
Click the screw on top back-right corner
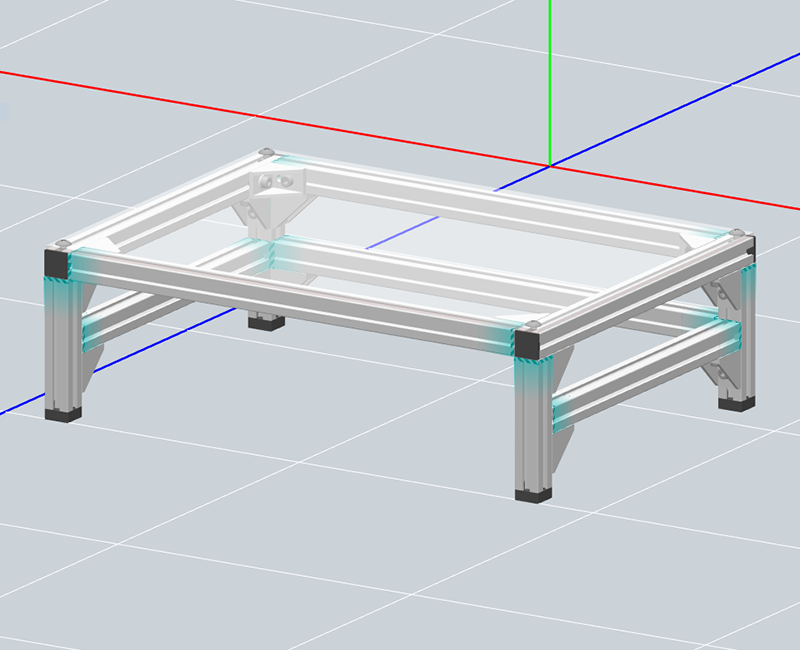[x=739, y=233]
